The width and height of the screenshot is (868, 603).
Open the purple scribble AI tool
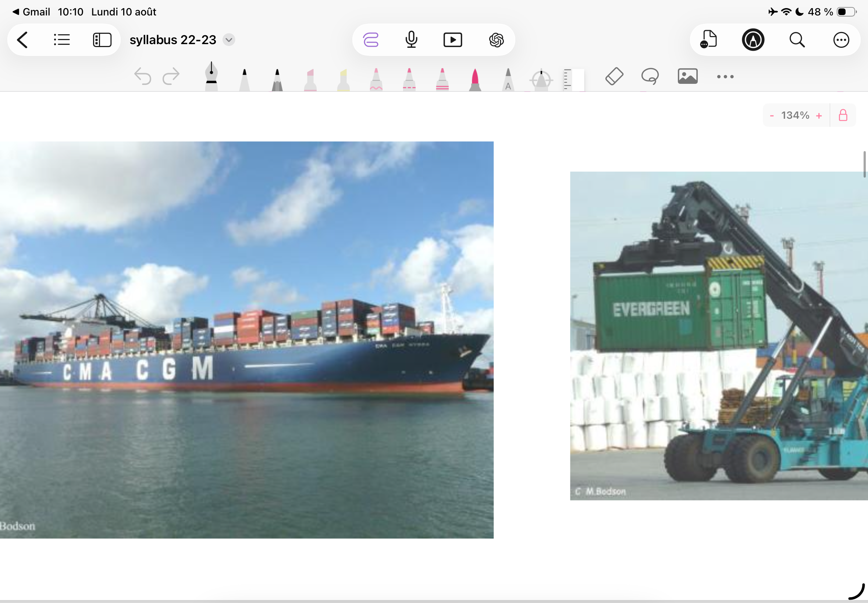371,40
